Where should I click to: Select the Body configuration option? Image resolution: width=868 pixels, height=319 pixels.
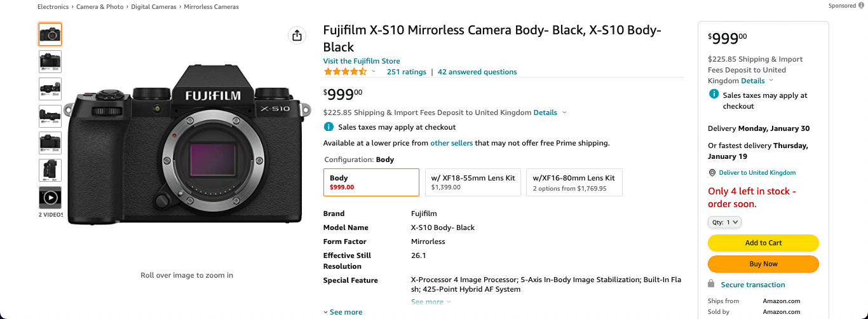point(371,182)
